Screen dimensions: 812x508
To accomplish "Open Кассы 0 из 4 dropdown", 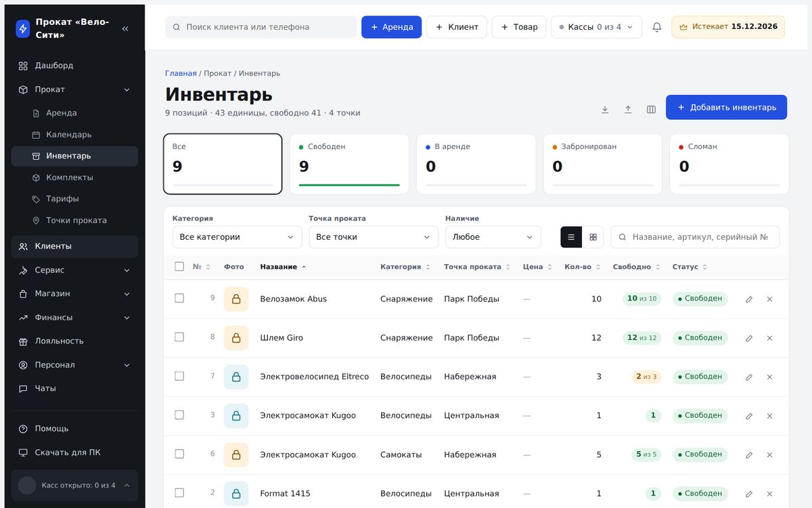I will (x=596, y=27).
